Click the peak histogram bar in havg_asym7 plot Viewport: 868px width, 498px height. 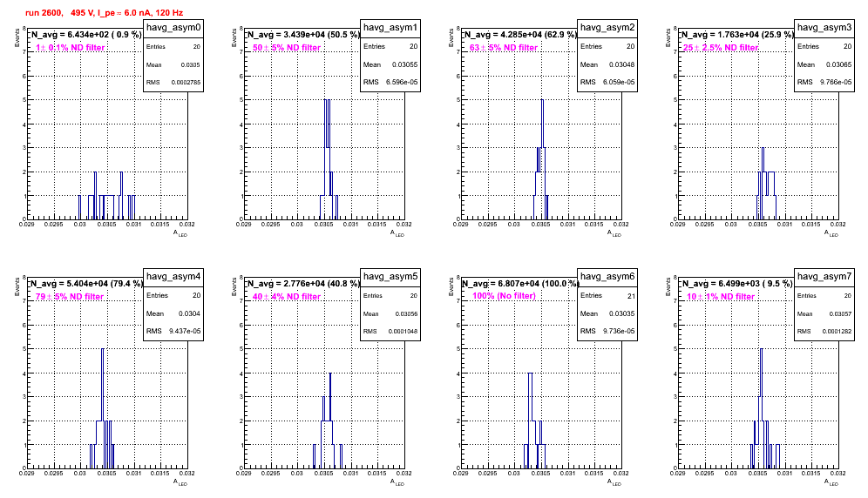click(x=762, y=408)
